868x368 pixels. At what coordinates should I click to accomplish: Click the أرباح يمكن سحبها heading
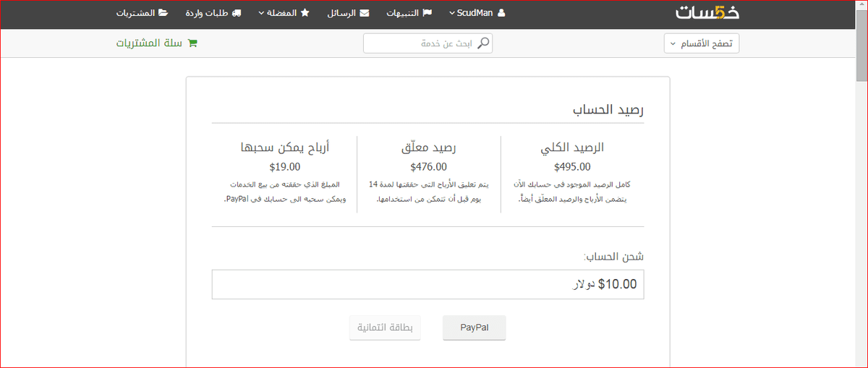click(x=284, y=147)
